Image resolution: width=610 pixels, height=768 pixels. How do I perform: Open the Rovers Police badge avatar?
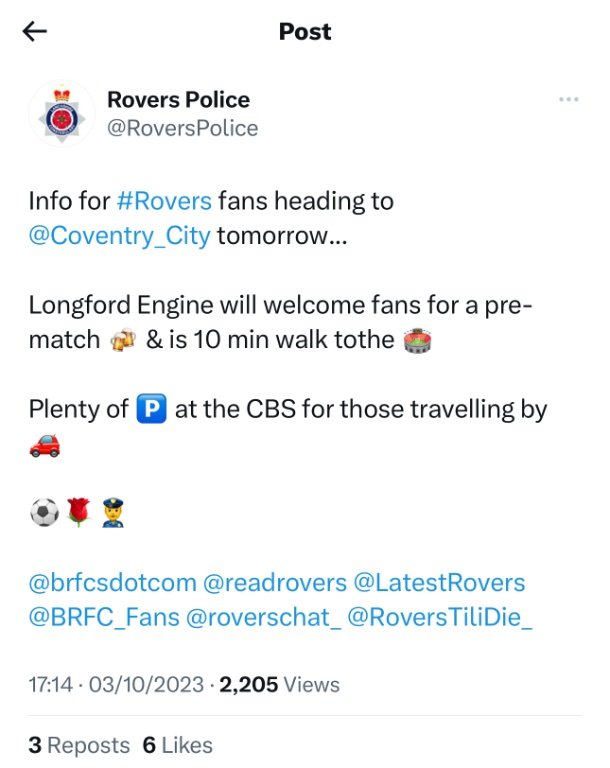(x=62, y=114)
